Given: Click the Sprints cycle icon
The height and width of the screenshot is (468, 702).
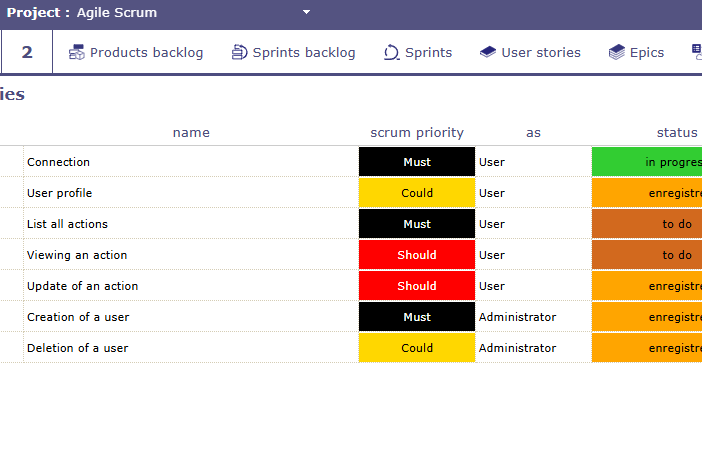Looking at the screenshot, I should pyautogui.click(x=392, y=53).
